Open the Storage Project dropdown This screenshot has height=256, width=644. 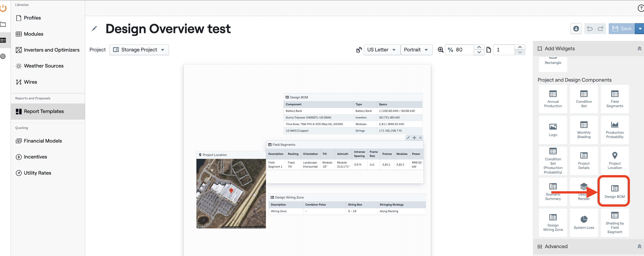(x=139, y=50)
